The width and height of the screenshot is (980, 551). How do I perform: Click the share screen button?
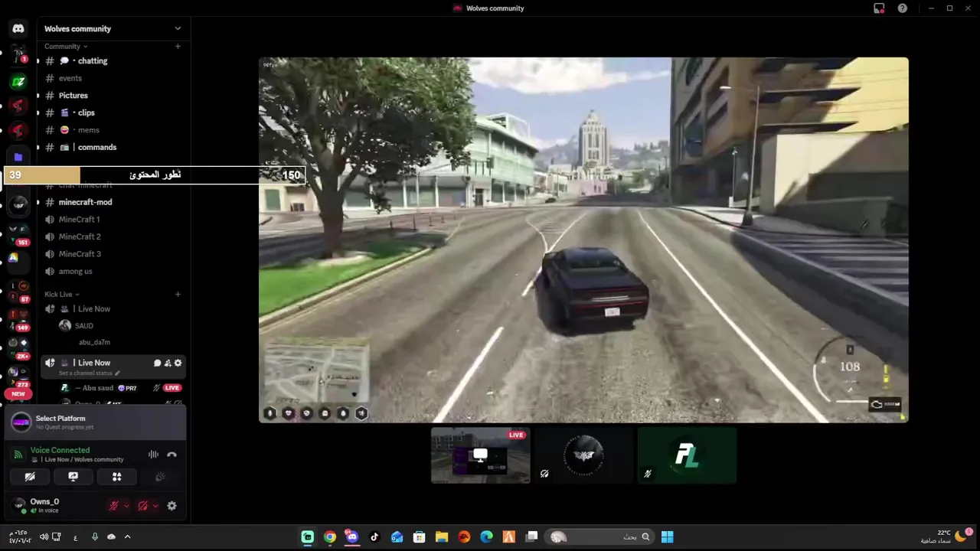click(73, 477)
